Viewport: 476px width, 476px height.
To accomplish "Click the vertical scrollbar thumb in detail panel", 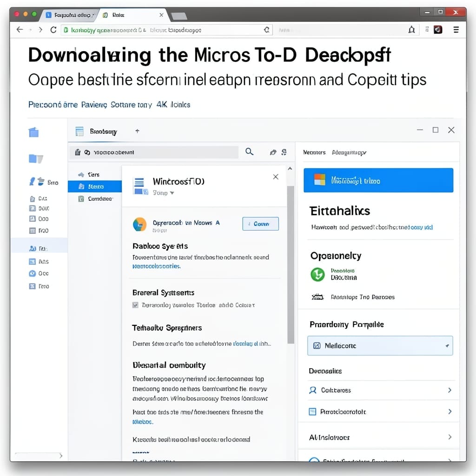I will [x=291, y=264].
